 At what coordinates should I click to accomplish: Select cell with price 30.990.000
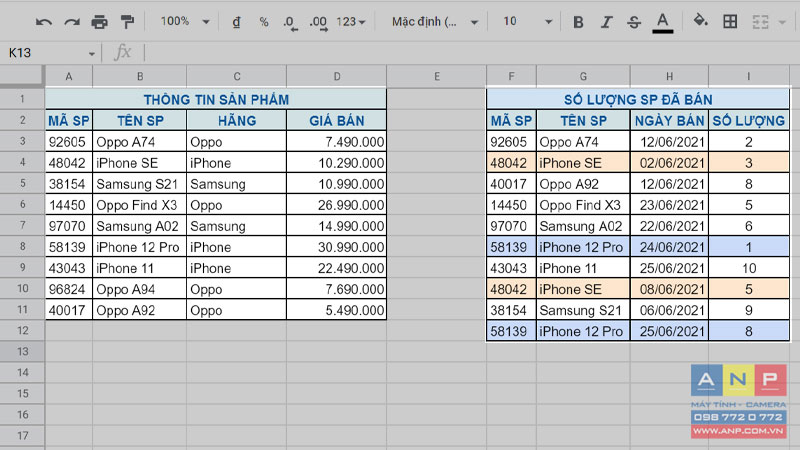point(337,247)
